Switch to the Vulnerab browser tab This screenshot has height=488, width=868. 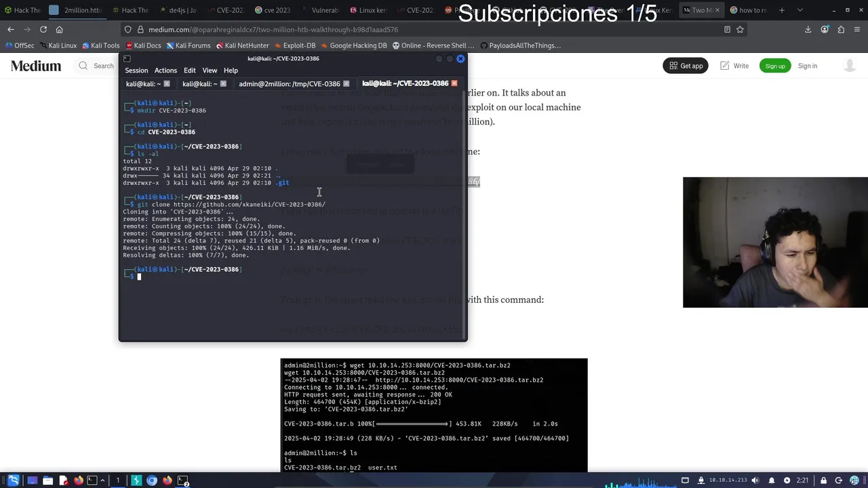pos(321,10)
